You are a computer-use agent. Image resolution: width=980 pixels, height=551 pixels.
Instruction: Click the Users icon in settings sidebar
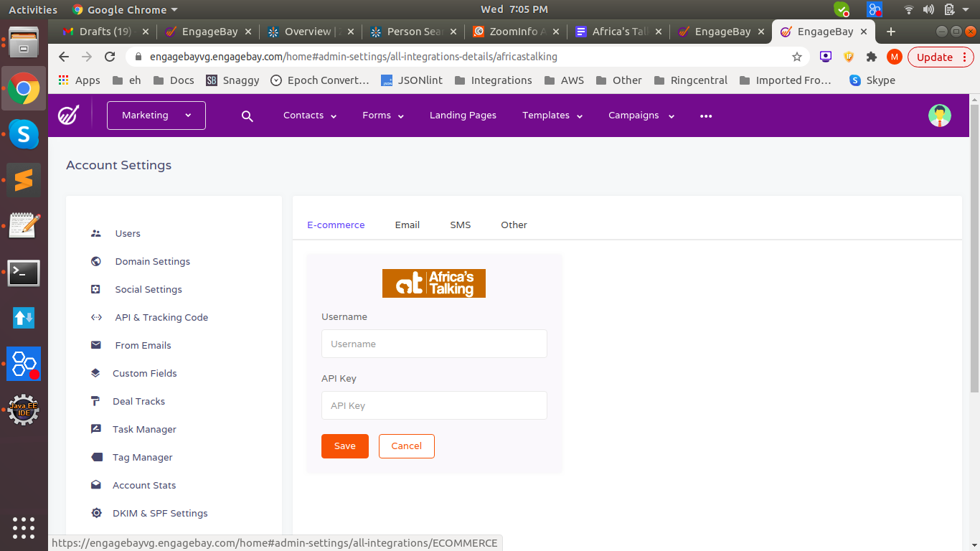(x=96, y=233)
